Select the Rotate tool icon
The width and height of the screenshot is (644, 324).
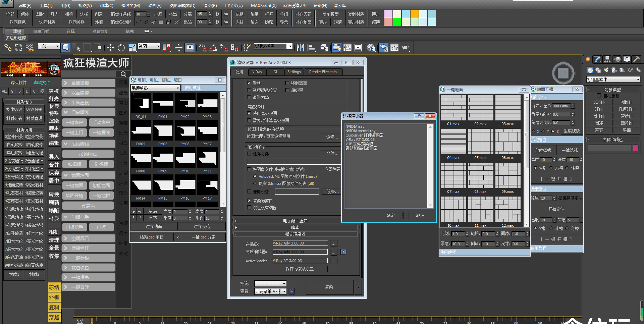(121, 48)
